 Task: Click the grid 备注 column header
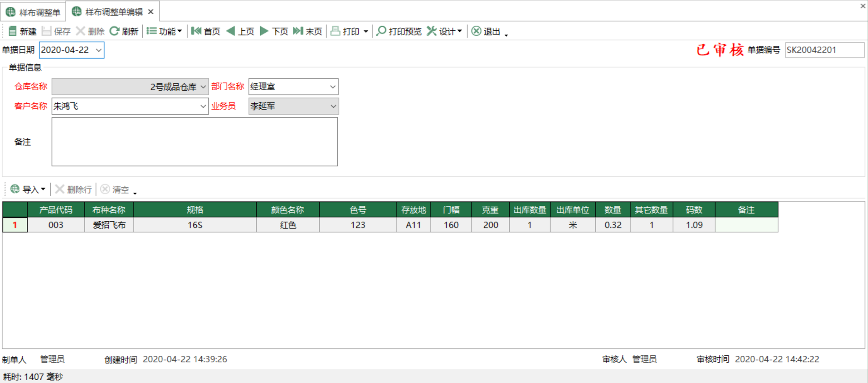tap(747, 210)
